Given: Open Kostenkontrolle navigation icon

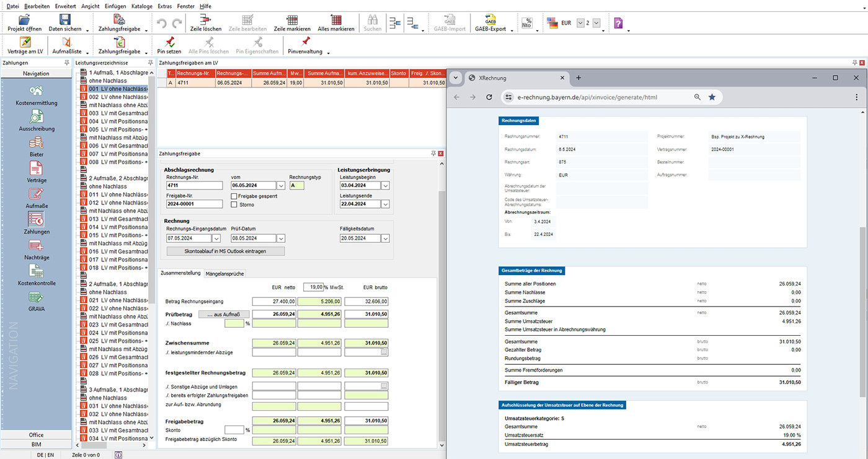Looking at the screenshot, I should pyautogui.click(x=36, y=271).
